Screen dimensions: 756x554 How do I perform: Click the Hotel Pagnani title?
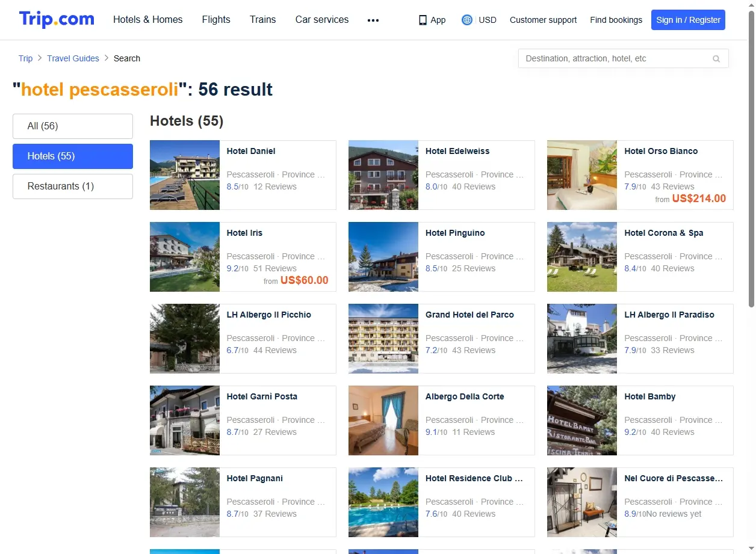[255, 478]
